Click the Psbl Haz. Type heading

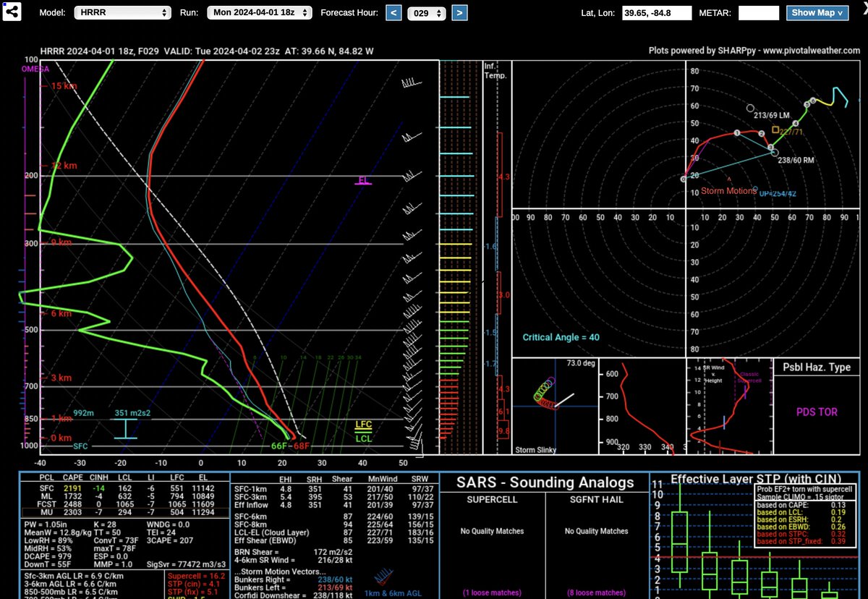(817, 367)
